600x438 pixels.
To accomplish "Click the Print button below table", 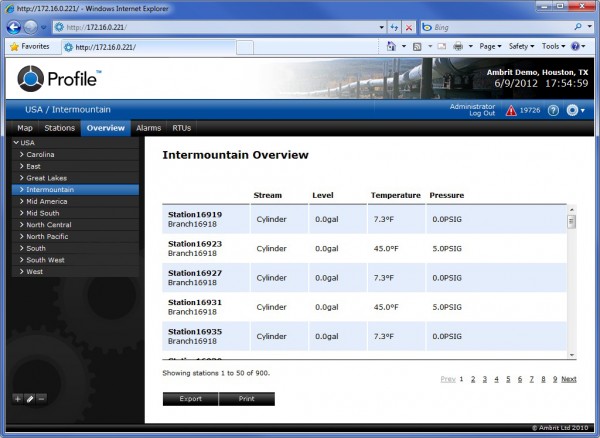I will click(x=247, y=399).
